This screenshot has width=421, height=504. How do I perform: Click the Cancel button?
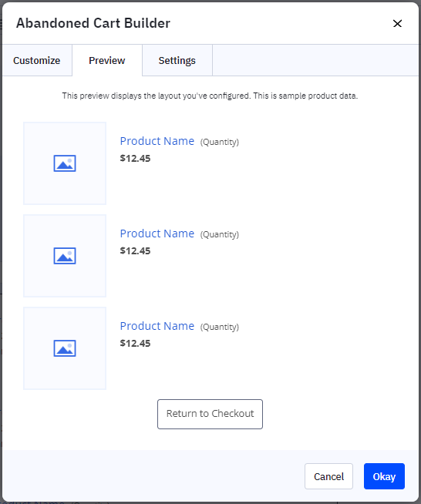pyautogui.click(x=328, y=476)
